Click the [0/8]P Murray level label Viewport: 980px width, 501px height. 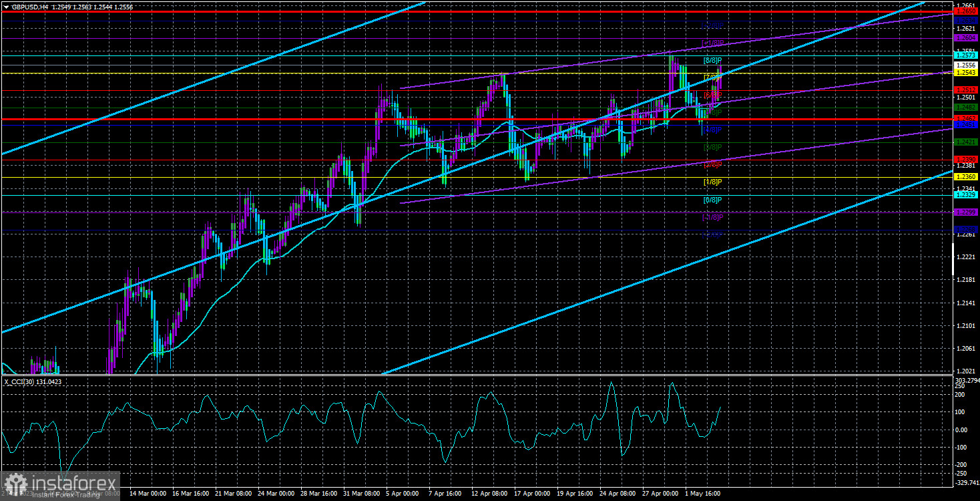pyautogui.click(x=713, y=200)
